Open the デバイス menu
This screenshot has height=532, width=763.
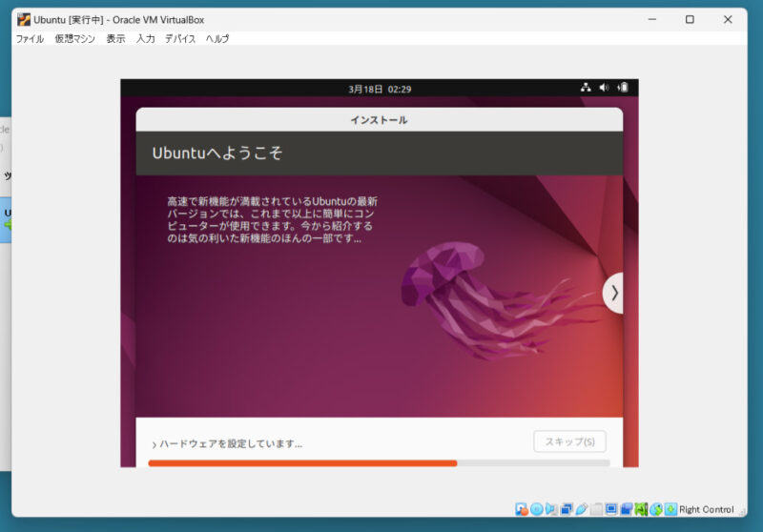pos(180,39)
